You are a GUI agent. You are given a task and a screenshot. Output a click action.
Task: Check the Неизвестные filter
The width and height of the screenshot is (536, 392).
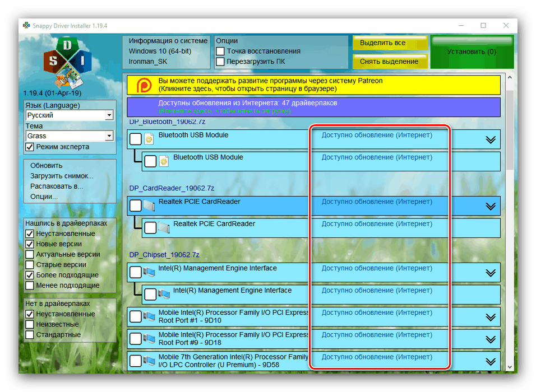click(x=30, y=324)
